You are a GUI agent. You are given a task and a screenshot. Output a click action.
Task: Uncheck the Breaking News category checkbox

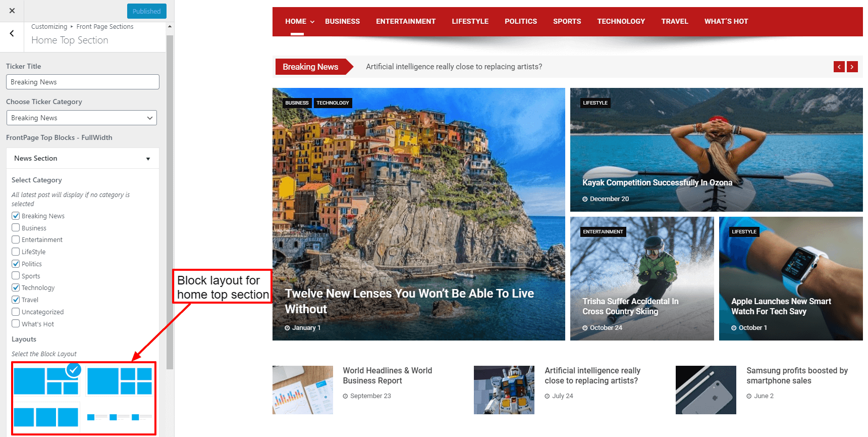[x=16, y=216]
